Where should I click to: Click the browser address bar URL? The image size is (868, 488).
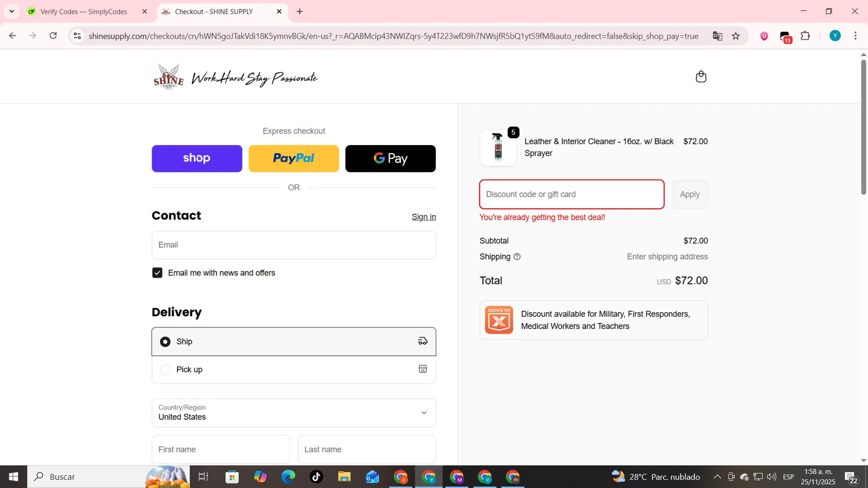[x=393, y=36]
